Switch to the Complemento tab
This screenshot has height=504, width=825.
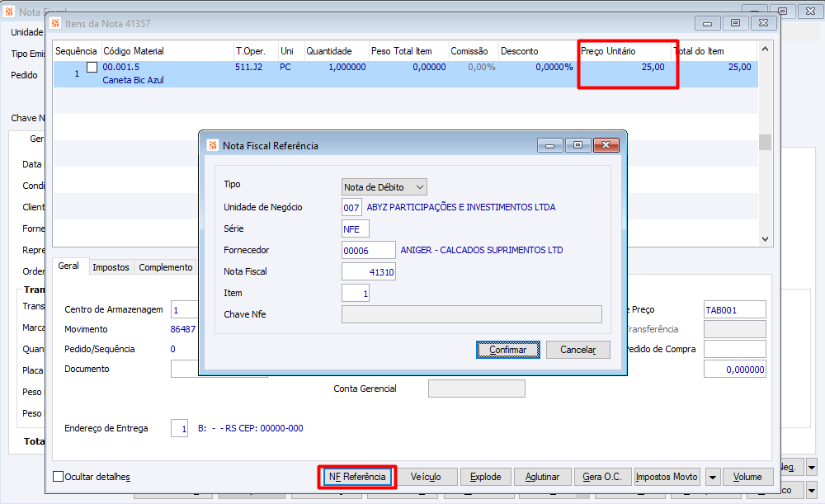tap(165, 267)
